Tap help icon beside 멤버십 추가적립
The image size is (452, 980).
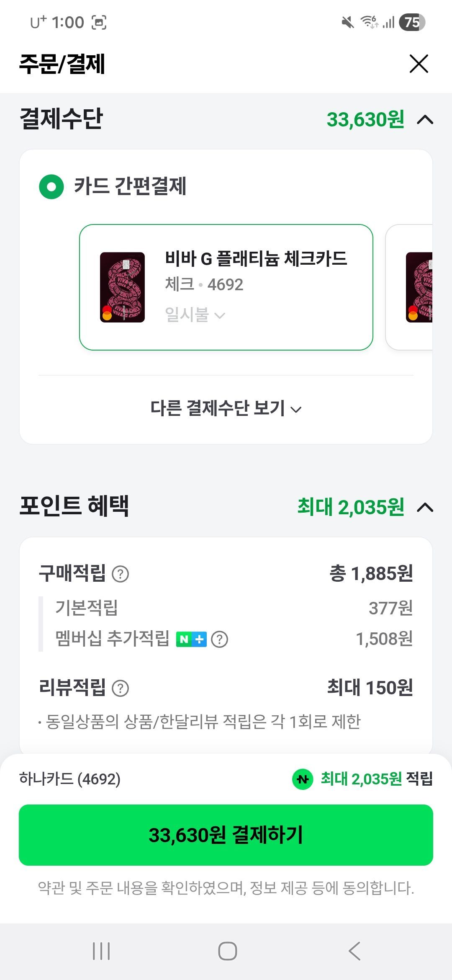point(220,640)
